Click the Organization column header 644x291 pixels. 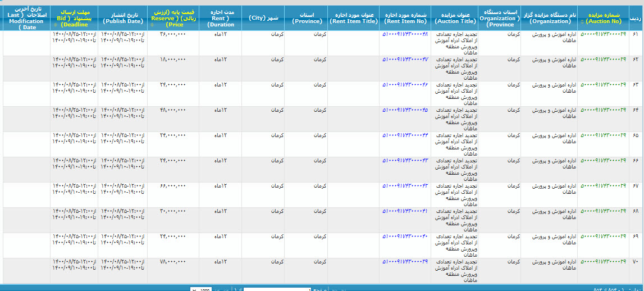coord(549,17)
